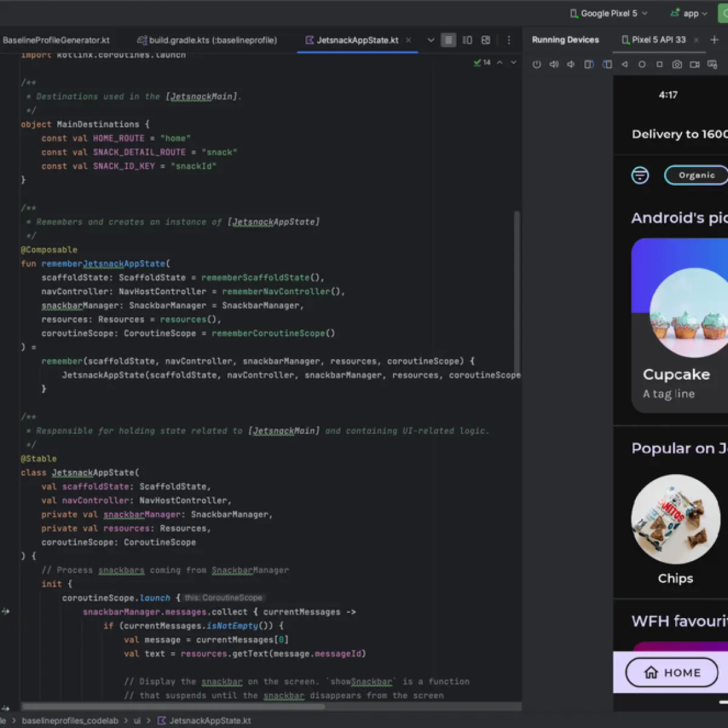The width and height of the screenshot is (728, 728).
Task: Click the SNACK_DETAIL_ROUTE constant
Action: coord(140,152)
